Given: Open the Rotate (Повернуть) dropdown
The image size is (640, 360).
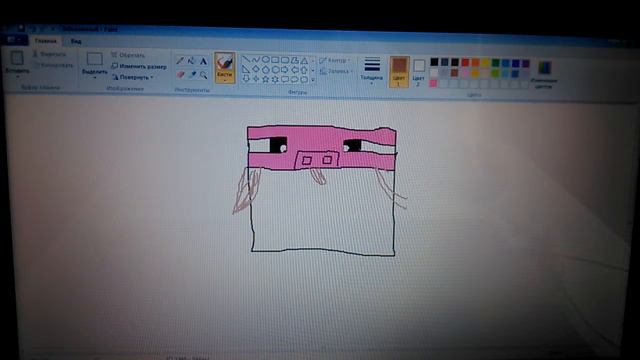Looking at the screenshot, I should click(x=133, y=77).
